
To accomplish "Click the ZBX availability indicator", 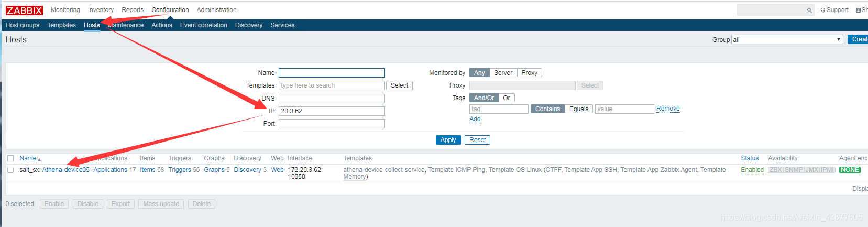I will pos(775,170).
